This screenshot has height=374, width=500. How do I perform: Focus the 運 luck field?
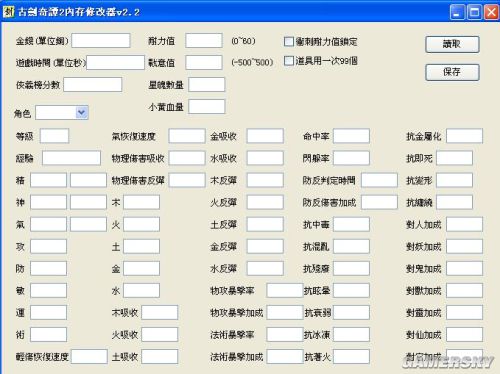tap(48, 313)
